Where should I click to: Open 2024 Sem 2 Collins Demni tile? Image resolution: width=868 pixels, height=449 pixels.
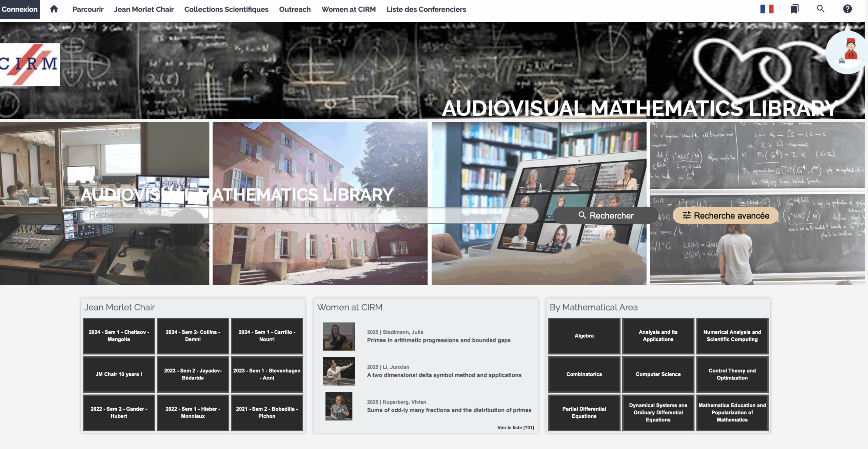(193, 336)
